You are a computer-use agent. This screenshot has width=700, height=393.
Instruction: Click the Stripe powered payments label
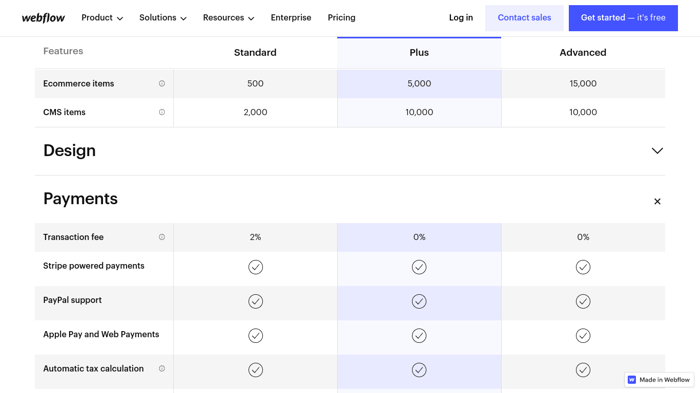94,266
